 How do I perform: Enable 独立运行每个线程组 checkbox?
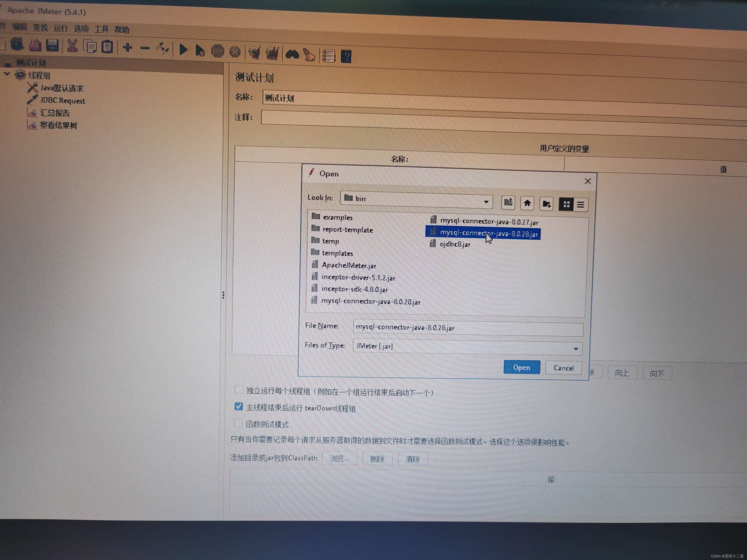tap(239, 390)
